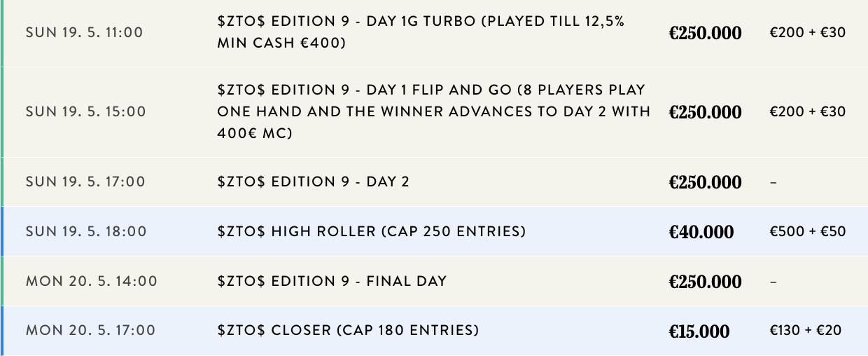Click the Day 1G Turbo €200 + €30 buy-in

tap(808, 33)
